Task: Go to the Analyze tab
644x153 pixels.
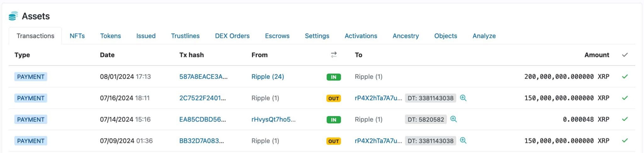Action: point(484,36)
